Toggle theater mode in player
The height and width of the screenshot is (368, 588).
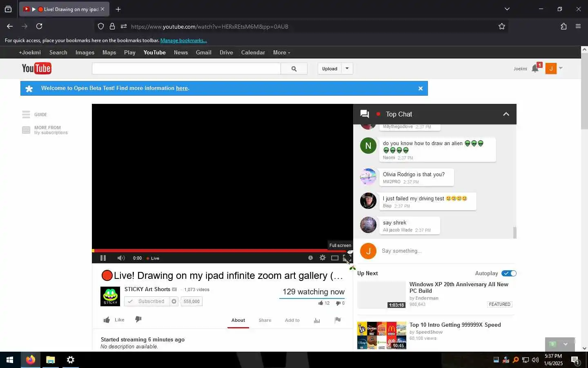pos(335,258)
